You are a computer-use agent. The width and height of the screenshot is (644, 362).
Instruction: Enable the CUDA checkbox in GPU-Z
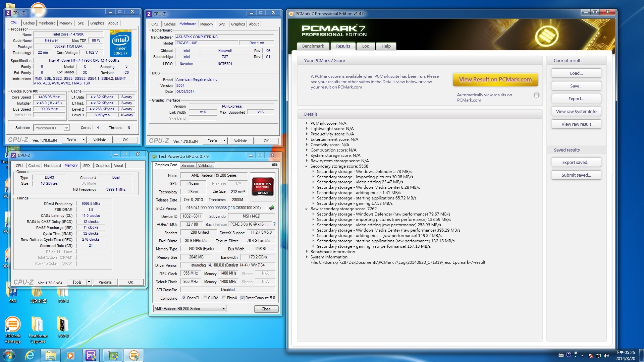[x=205, y=298]
